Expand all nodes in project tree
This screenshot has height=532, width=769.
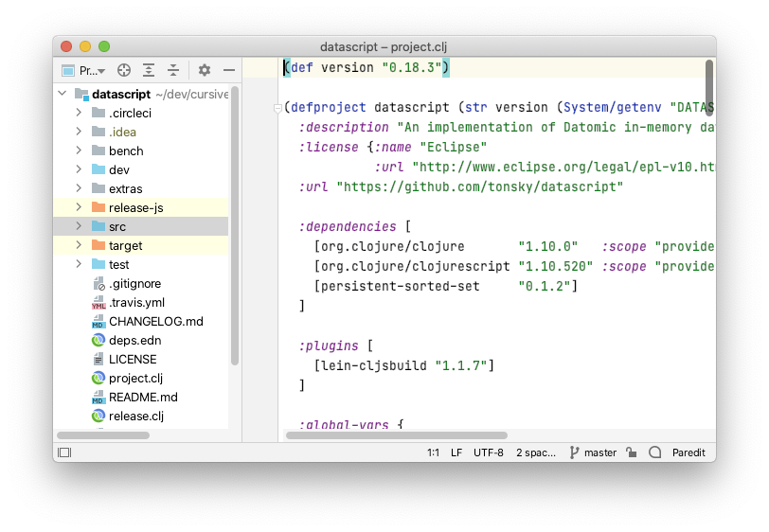coord(149,71)
